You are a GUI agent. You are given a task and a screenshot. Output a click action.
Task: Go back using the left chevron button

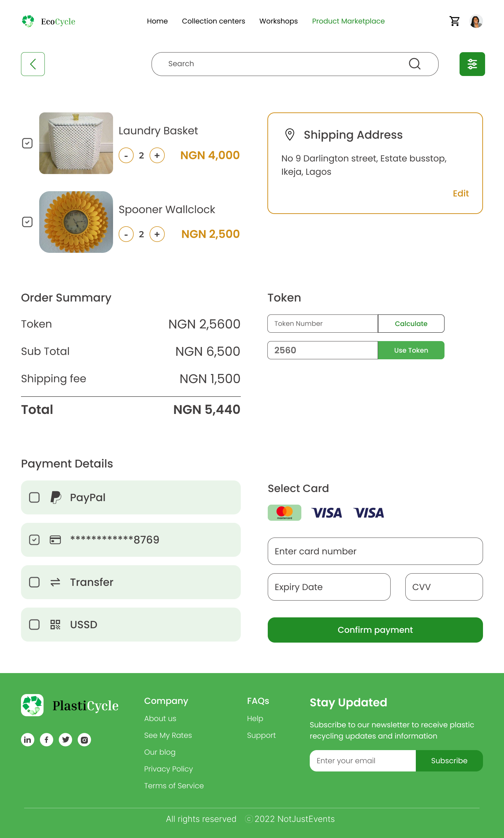click(x=33, y=64)
